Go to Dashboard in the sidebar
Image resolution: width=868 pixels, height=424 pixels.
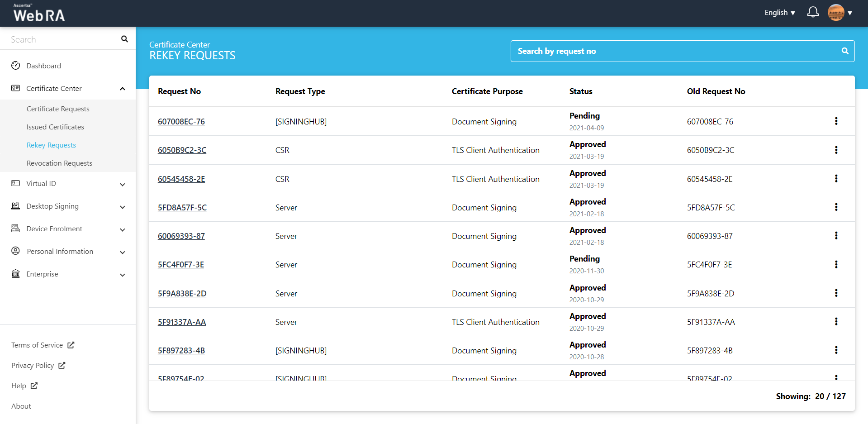(x=43, y=66)
